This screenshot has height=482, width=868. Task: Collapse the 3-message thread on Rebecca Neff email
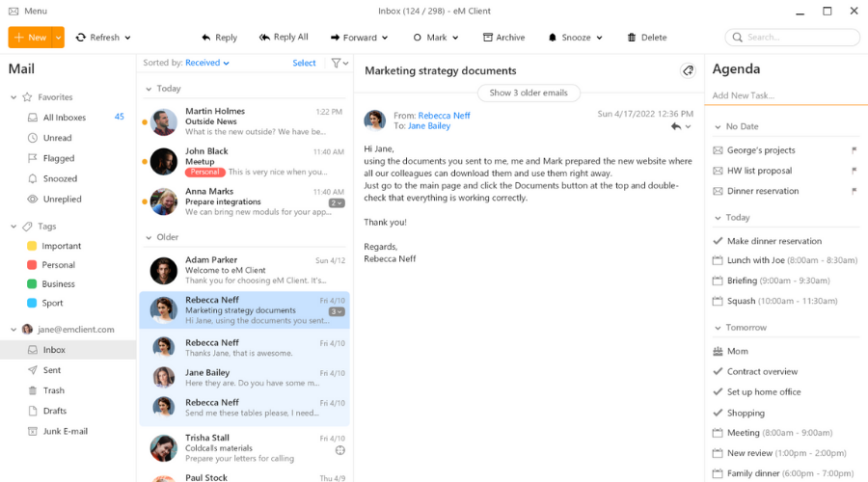337,311
